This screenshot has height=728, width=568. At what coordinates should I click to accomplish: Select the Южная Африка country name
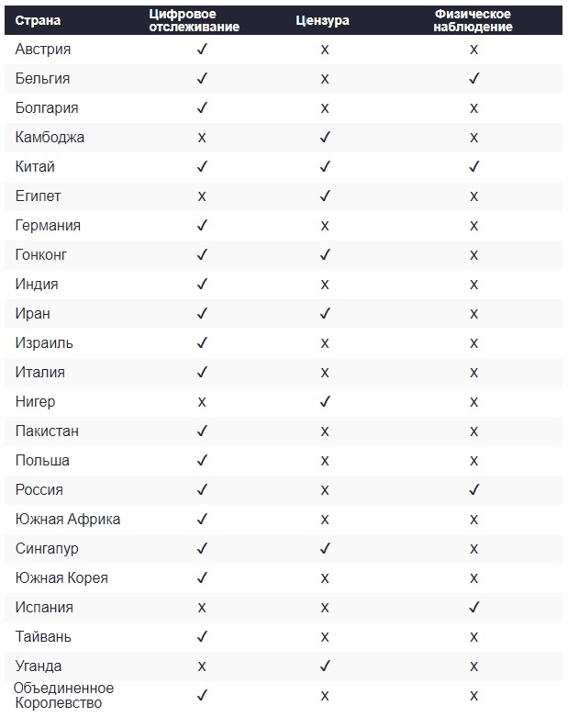point(68,519)
